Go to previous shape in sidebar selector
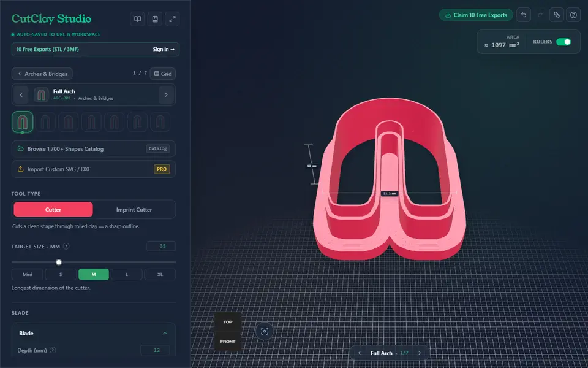The height and width of the screenshot is (368, 588). click(21, 94)
